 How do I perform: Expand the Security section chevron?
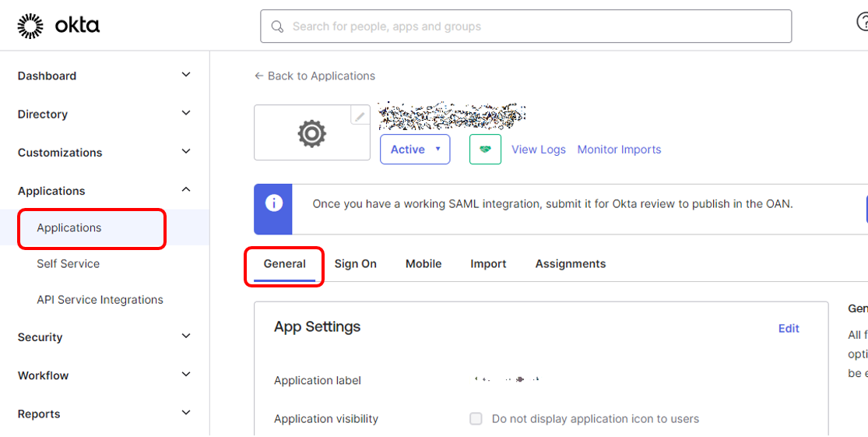click(x=186, y=337)
